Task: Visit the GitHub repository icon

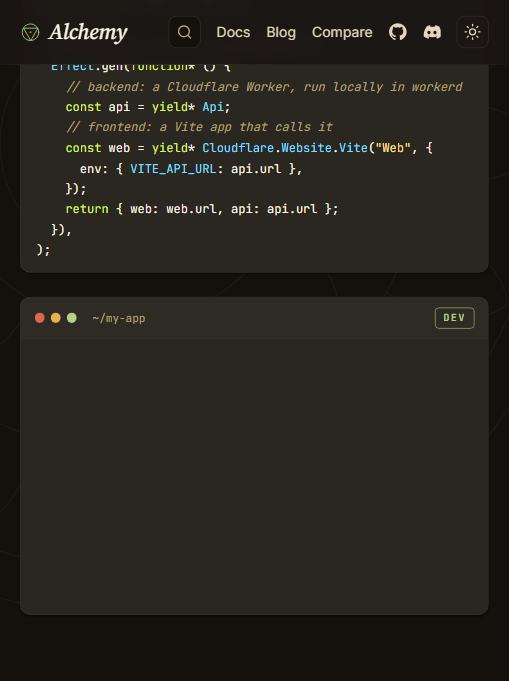Action: [x=398, y=32]
